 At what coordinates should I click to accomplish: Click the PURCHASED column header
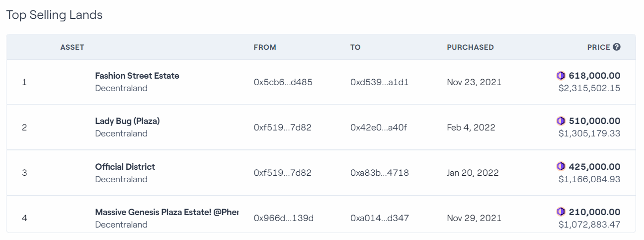coord(471,47)
